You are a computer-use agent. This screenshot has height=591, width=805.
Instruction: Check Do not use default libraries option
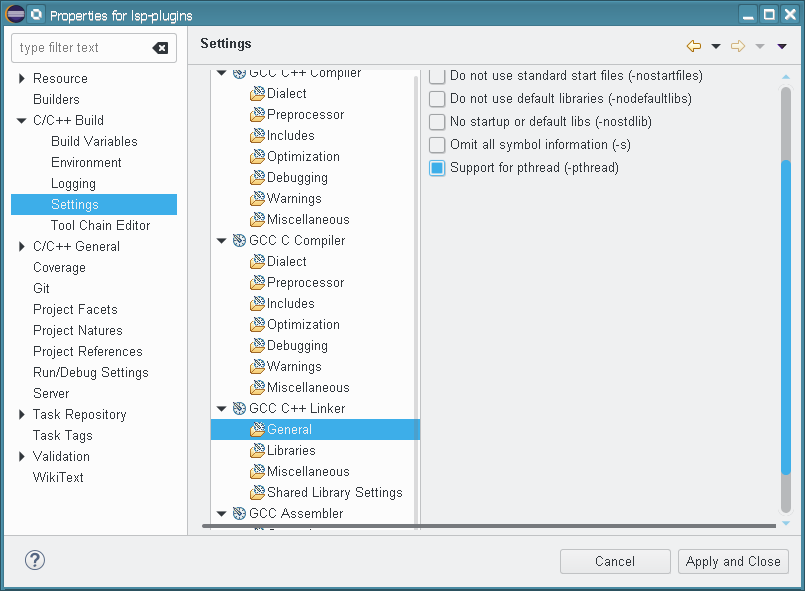(x=437, y=99)
